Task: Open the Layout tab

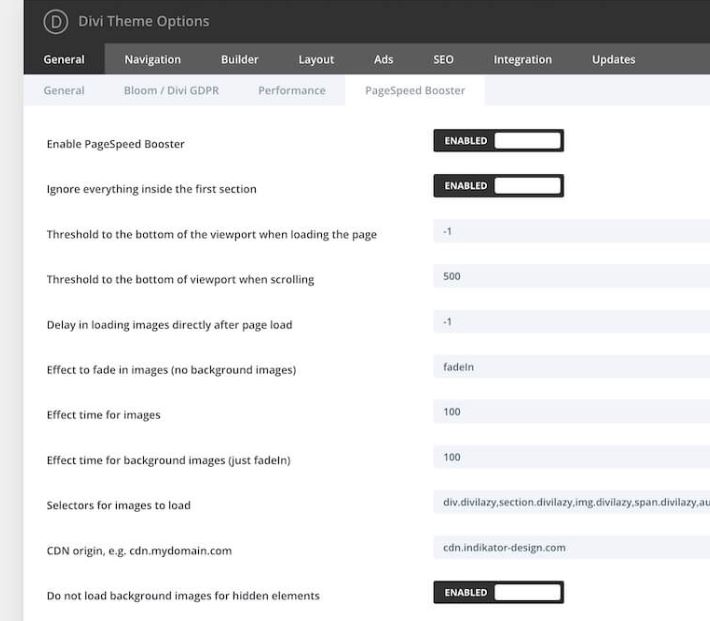Action: pos(316,59)
